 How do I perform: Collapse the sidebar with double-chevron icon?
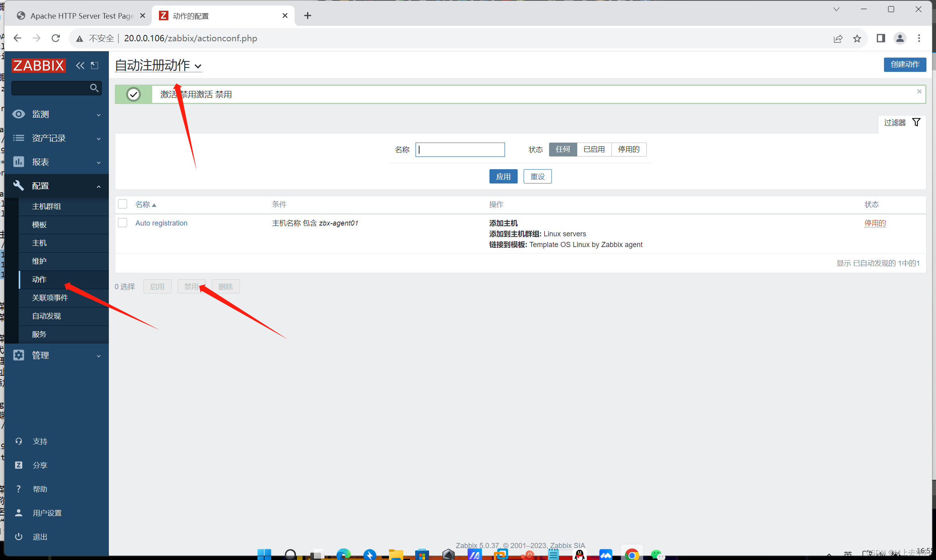click(x=80, y=66)
